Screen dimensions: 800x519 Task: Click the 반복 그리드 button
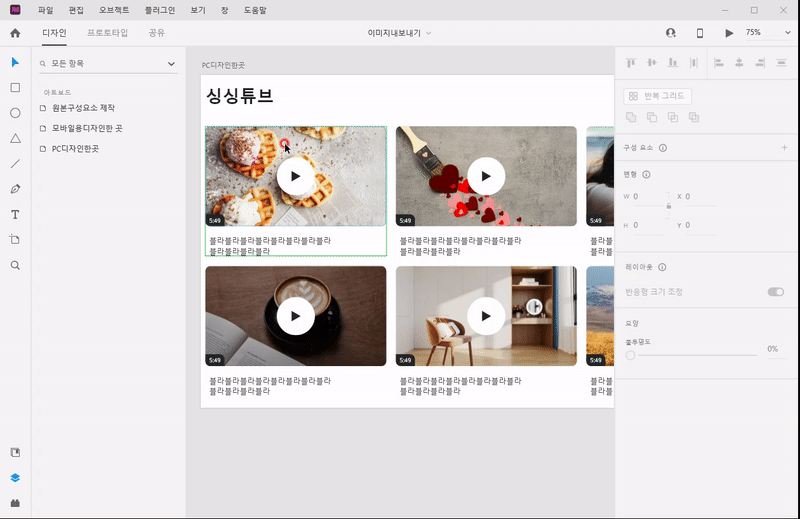pos(658,96)
